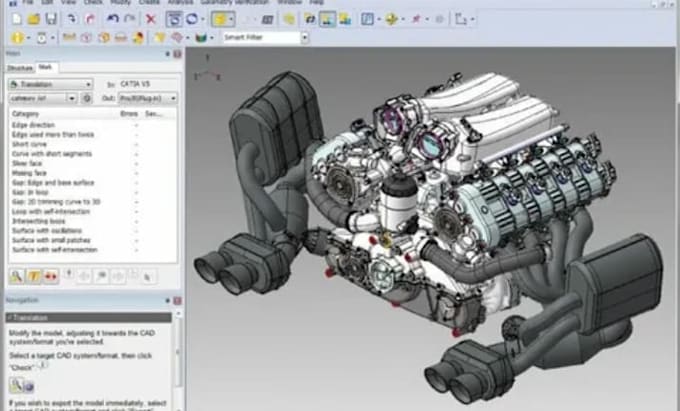Save the model using the floppy disk icon

pyautogui.click(x=51, y=19)
